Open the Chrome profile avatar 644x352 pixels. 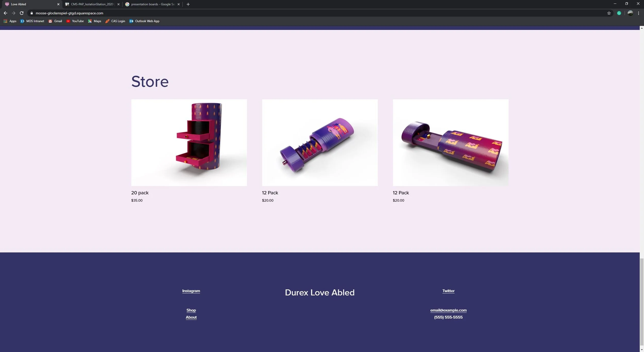[x=630, y=13]
